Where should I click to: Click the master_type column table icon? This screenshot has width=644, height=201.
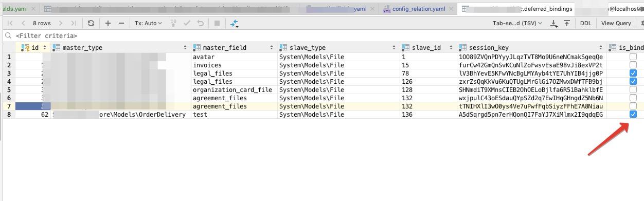pyautogui.click(x=57, y=47)
